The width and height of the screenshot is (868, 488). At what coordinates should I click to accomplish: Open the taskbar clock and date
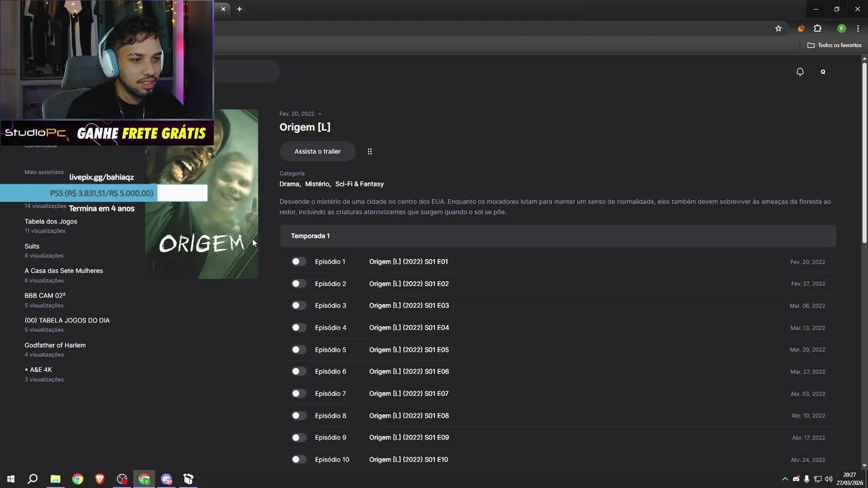point(850,479)
